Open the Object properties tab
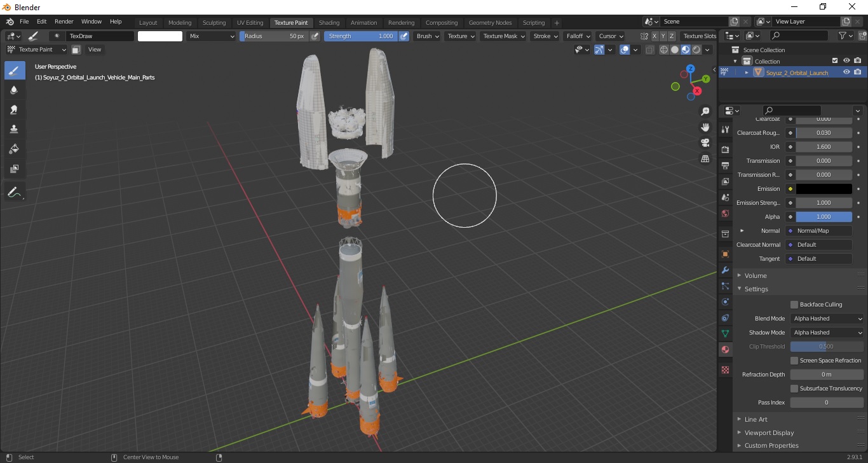 click(725, 254)
